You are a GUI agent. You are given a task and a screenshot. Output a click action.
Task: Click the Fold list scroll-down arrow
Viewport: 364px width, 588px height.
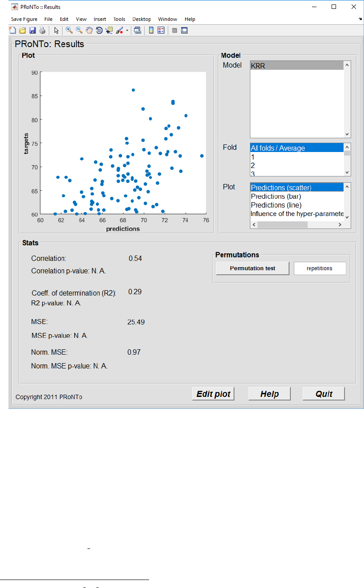(347, 172)
